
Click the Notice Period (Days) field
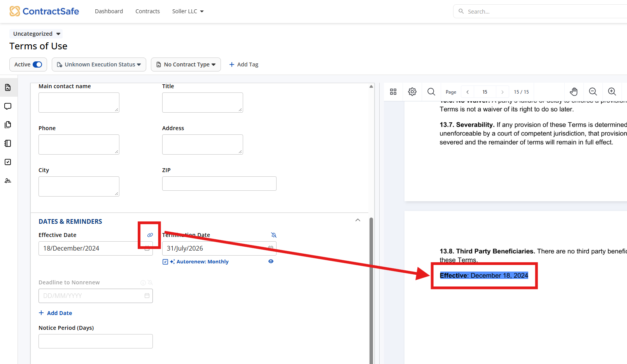point(96,341)
